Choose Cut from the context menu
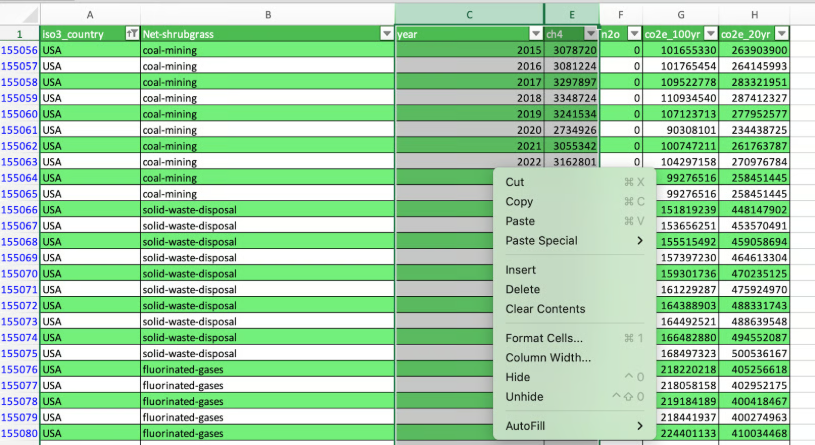Screen dimensions: 815x445 pyautogui.click(x=515, y=182)
